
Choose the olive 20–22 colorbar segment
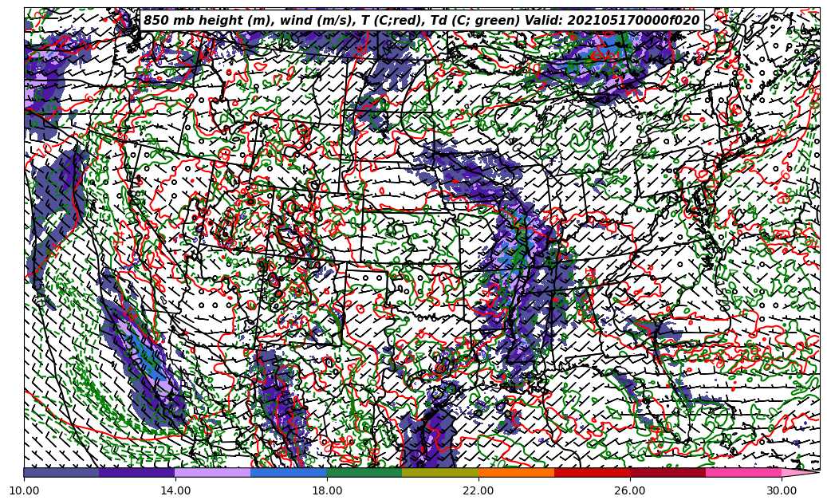click(440, 472)
